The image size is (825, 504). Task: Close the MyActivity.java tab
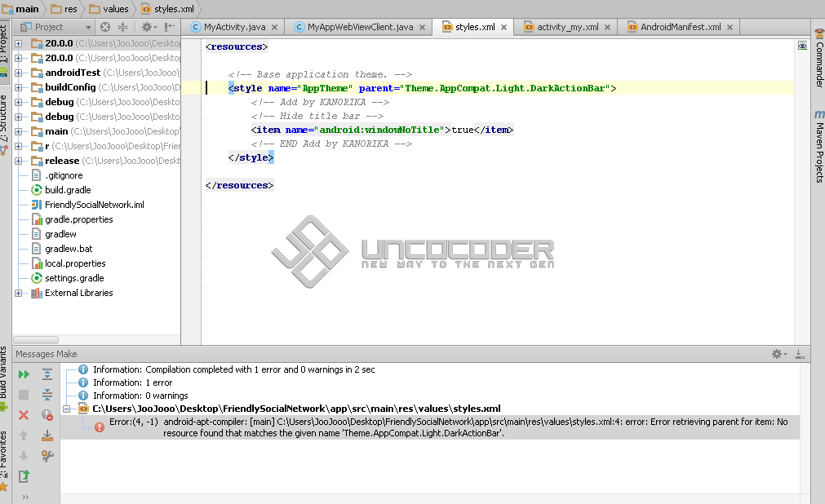275,28
